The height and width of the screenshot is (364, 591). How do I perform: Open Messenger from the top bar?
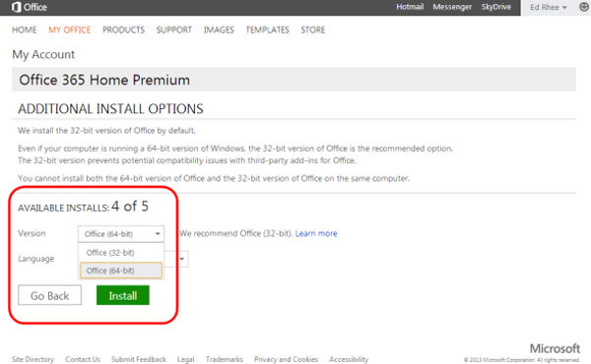[x=452, y=7]
